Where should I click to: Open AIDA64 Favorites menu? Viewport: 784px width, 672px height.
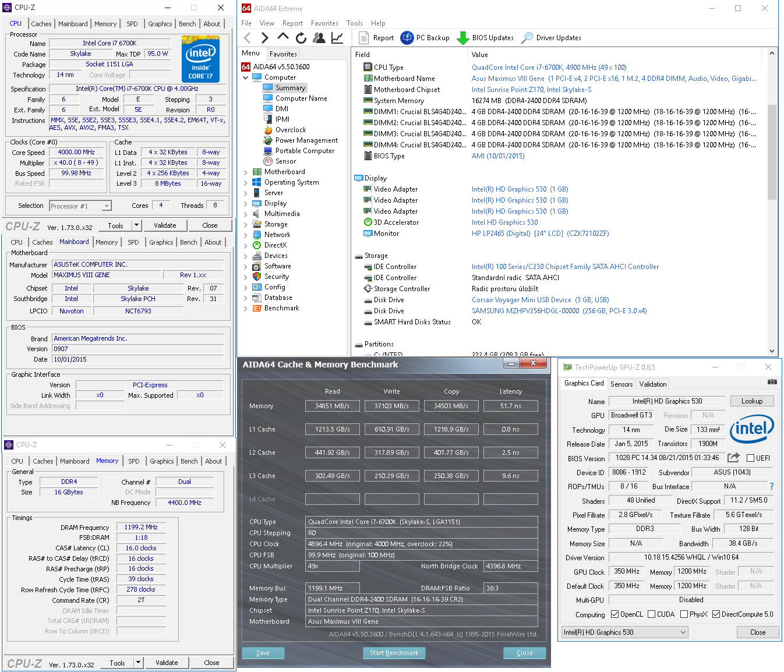coord(324,23)
